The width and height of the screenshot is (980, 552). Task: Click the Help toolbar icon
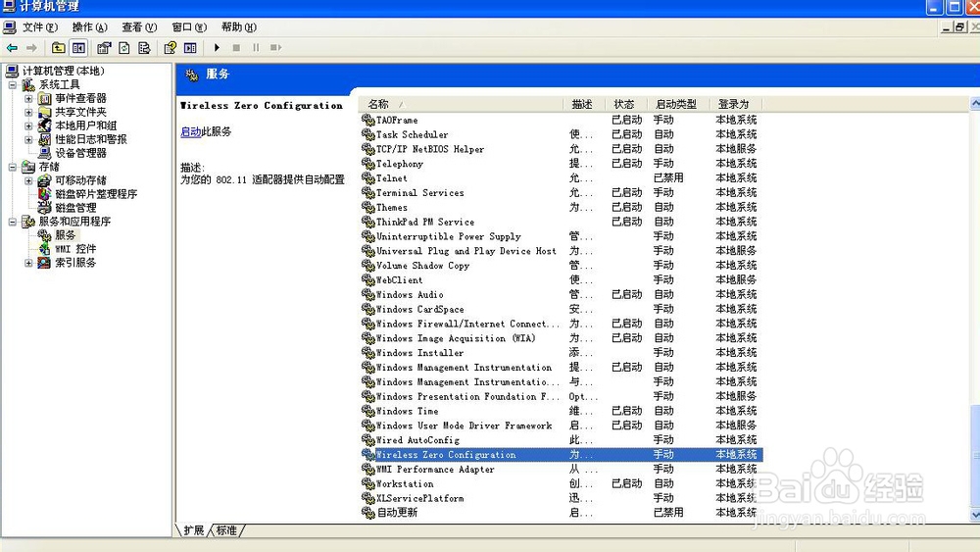pyautogui.click(x=170, y=47)
